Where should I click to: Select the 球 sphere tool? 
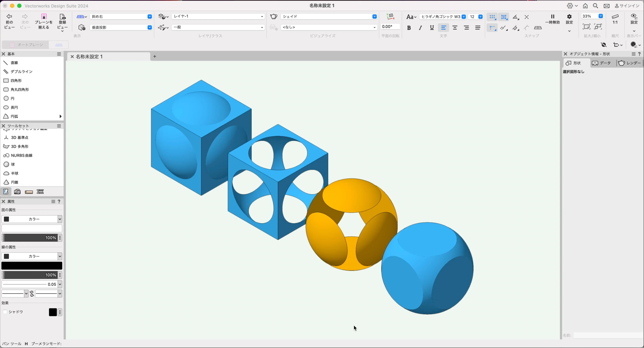(32, 165)
